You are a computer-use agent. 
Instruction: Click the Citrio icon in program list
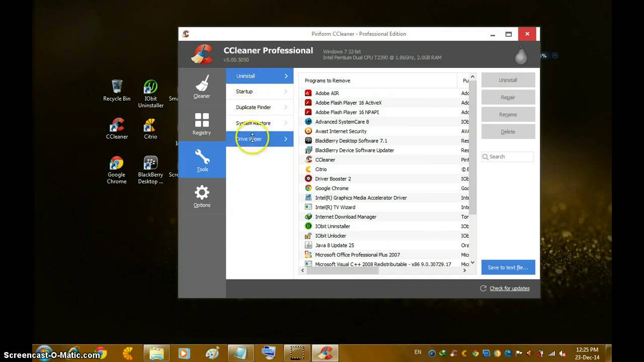click(308, 169)
